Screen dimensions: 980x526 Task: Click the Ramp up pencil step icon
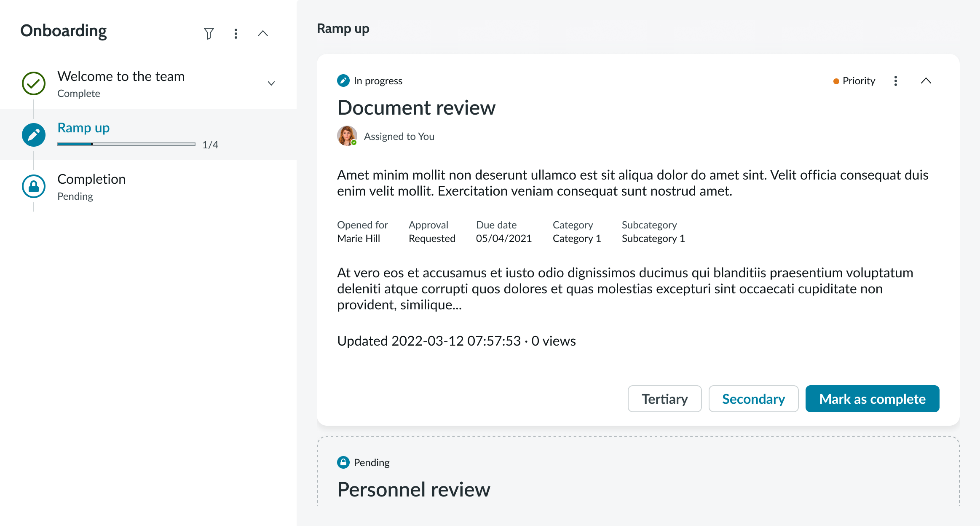click(x=34, y=135)
